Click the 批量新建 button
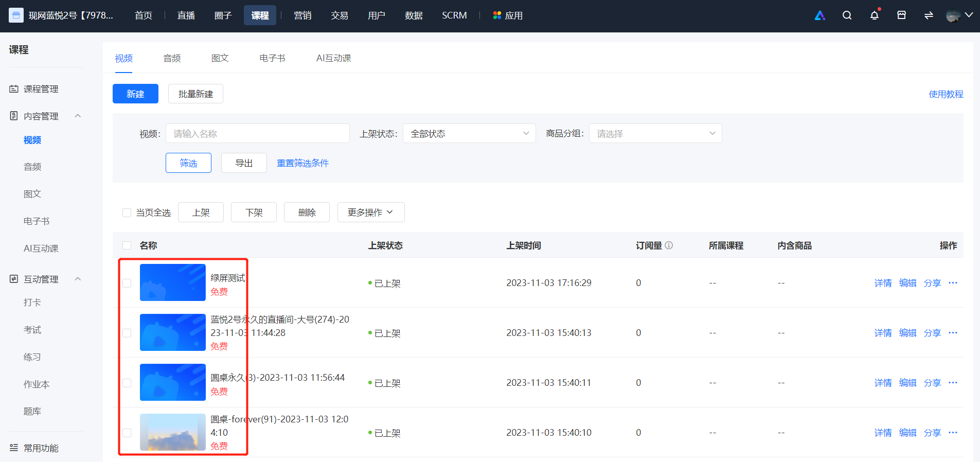 pyautogui.click(x=195, y=94)
